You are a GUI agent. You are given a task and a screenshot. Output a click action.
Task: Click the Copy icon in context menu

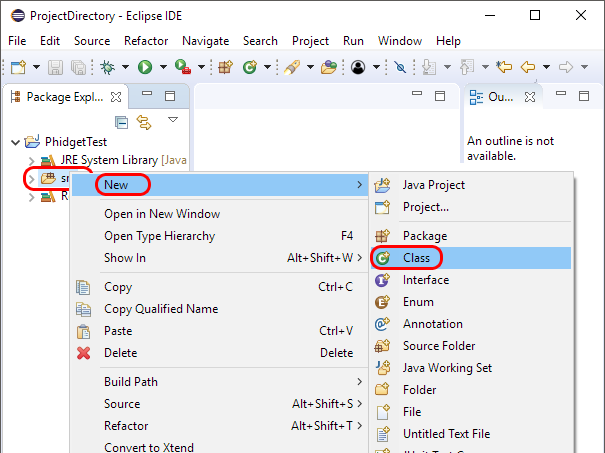84,287
